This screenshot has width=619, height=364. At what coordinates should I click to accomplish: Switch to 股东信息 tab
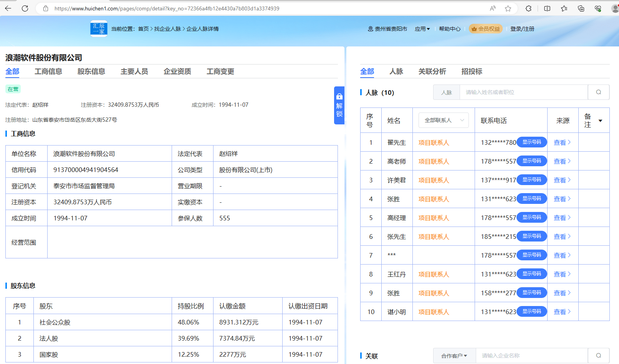[91, 71]
